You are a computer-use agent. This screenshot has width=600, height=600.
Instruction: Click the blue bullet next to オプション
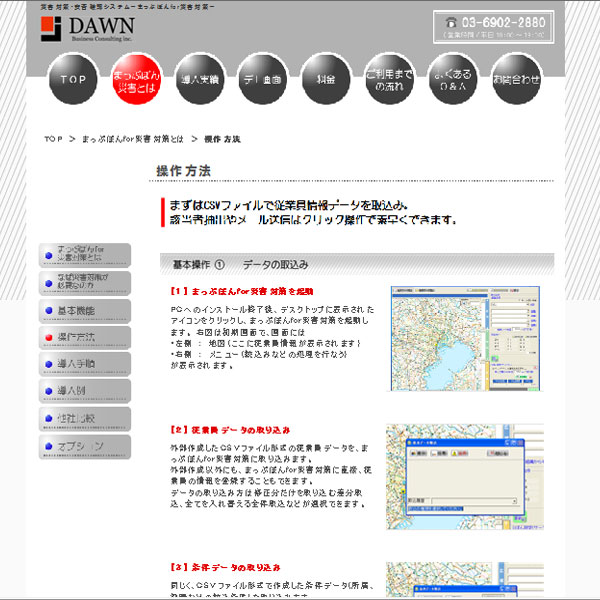(x=49, y=446)
